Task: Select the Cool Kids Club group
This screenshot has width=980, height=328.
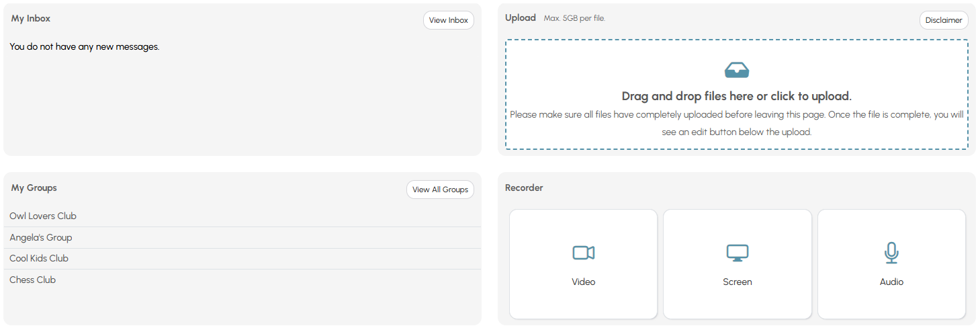Action: click(39, 258)
